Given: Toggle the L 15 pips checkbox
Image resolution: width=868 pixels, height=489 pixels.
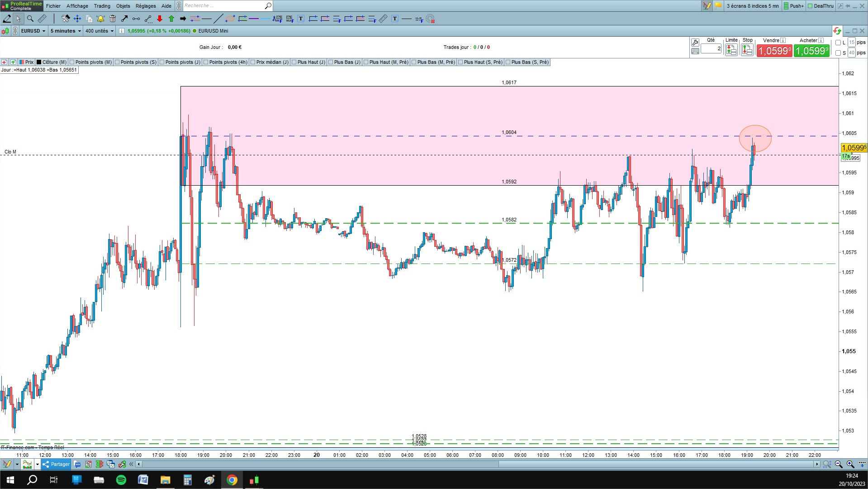Looking at the screenshot, I should (x=838, y=43).
